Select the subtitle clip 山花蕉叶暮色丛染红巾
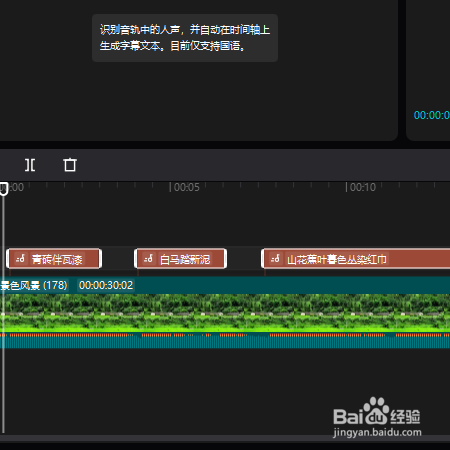450x450 pixels. [x=356, y=259]
